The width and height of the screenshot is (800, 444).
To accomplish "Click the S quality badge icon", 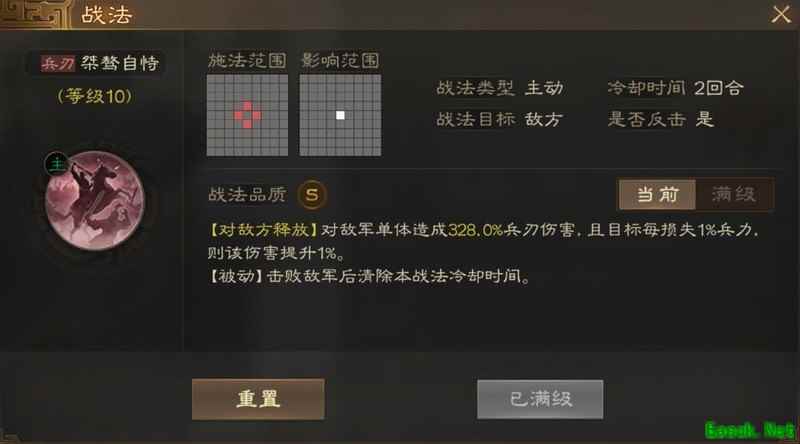I will [x=312, y=194].
